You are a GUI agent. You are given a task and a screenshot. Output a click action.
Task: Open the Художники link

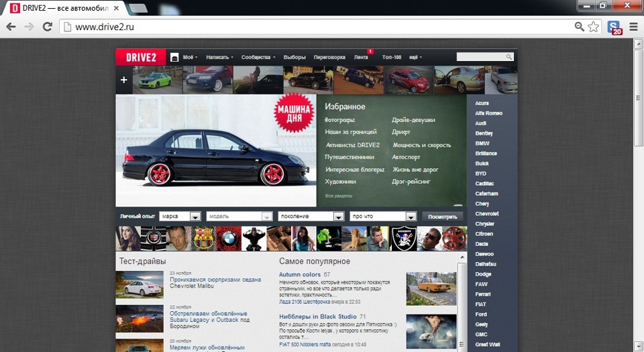click(340, 182)
